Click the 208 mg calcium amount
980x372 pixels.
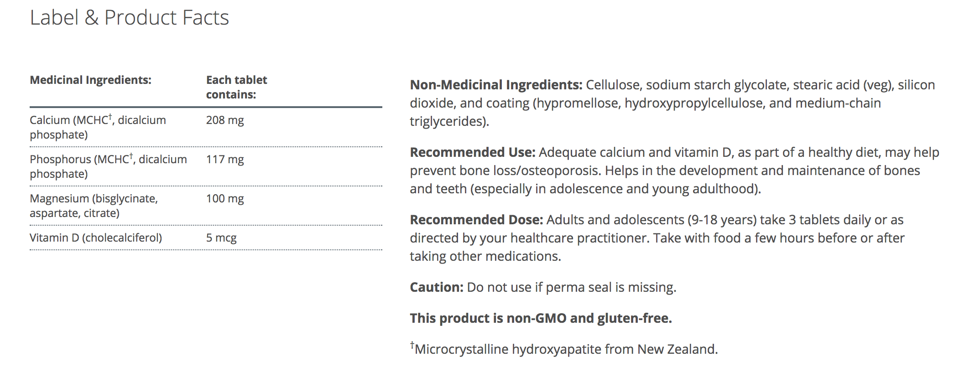click(225, 120)
